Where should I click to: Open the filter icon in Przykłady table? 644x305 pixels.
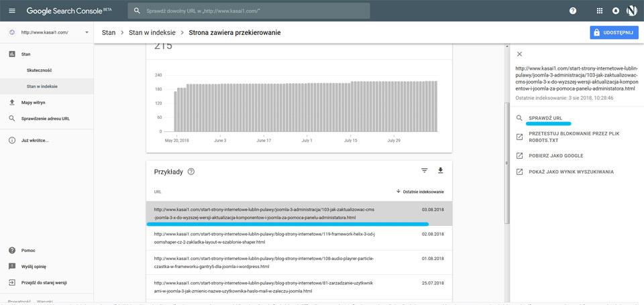pos(424,170)
